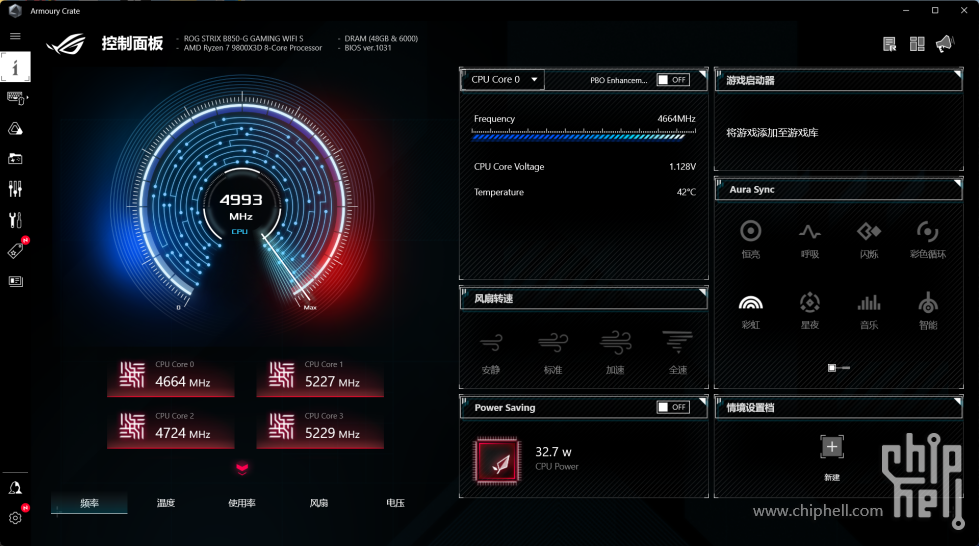
Task: Open the hamburger menu in the sidebar
Action: click(x=15, y=36)
